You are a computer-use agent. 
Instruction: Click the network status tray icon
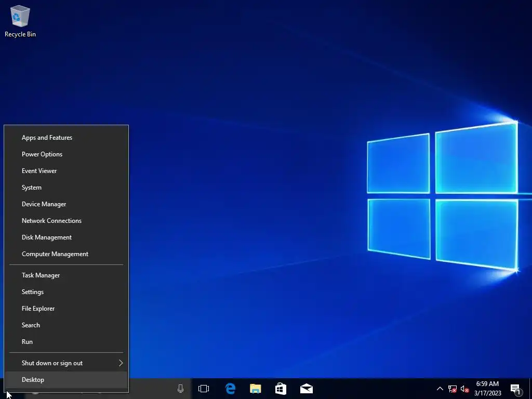tap(453, 389)
